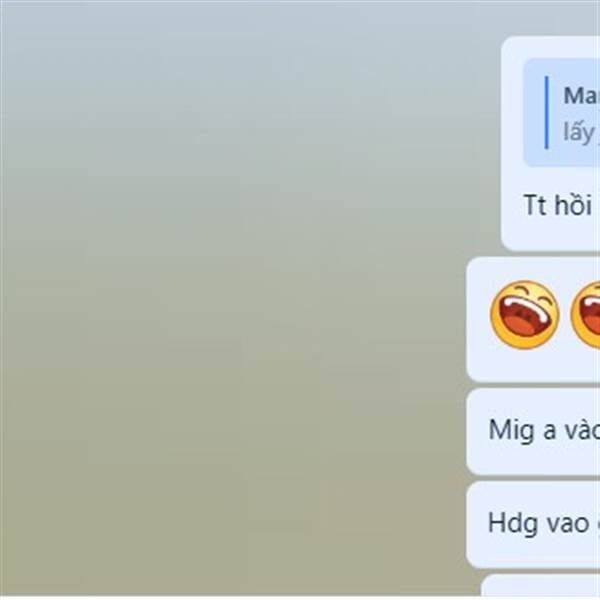Image resolution: width=600 pixels, height=600 pixels.
Task: Open the quoted reply from sender "Ma"
Action: click(x=561, y=113)
